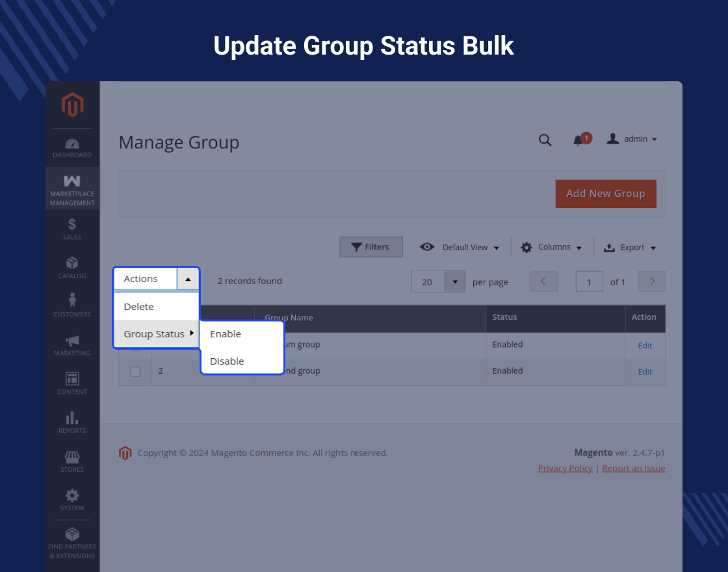
Task: Open the Marketing sidebar menu
Action: [x=72, y=345]
